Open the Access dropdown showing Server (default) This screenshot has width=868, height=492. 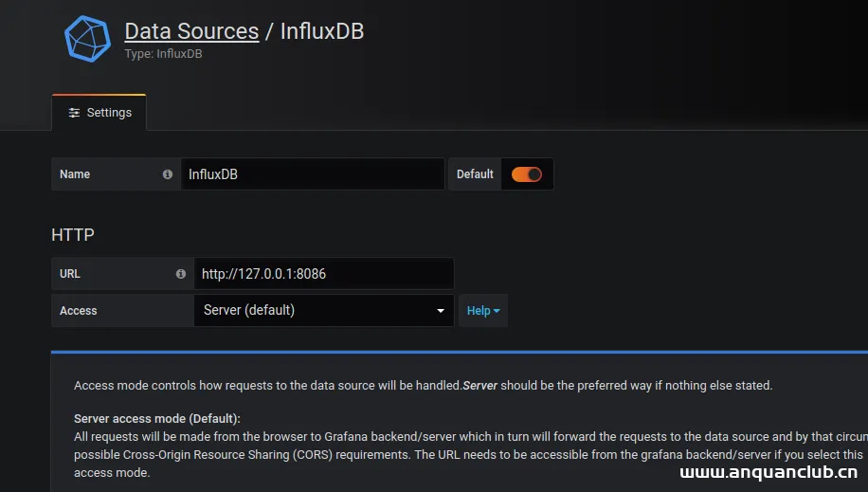coord(324,310)
